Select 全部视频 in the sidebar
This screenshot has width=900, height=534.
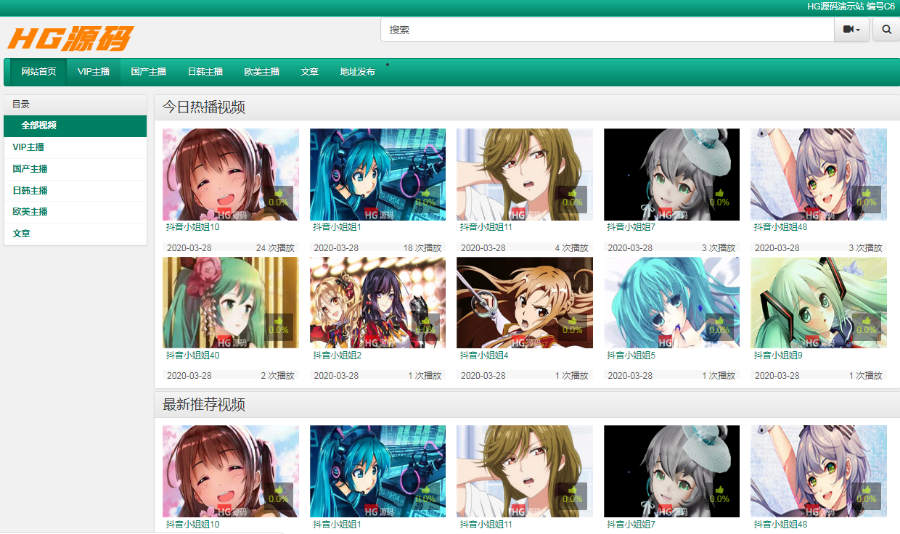tap(75, 125)
